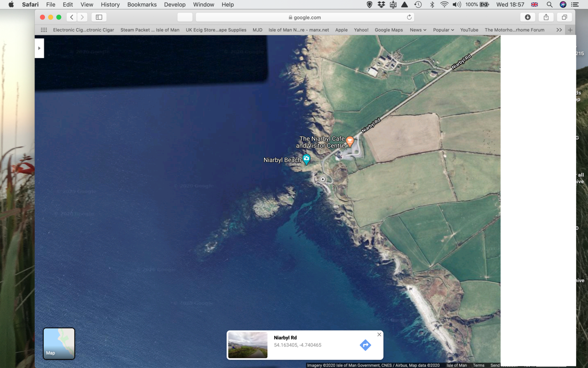Viewport: 588px width, 368px height.
Task: Open Notification Centre list icon
Action: 575,5
